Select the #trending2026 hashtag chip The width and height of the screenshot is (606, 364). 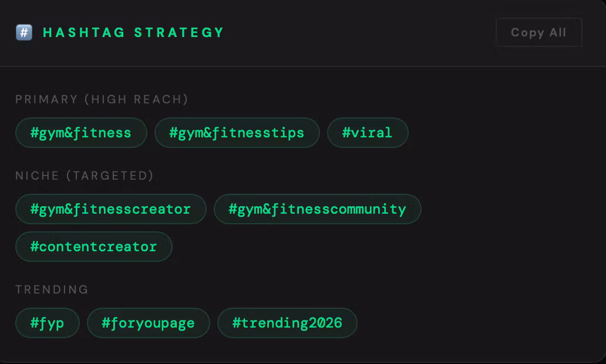(x=287, y=323)
